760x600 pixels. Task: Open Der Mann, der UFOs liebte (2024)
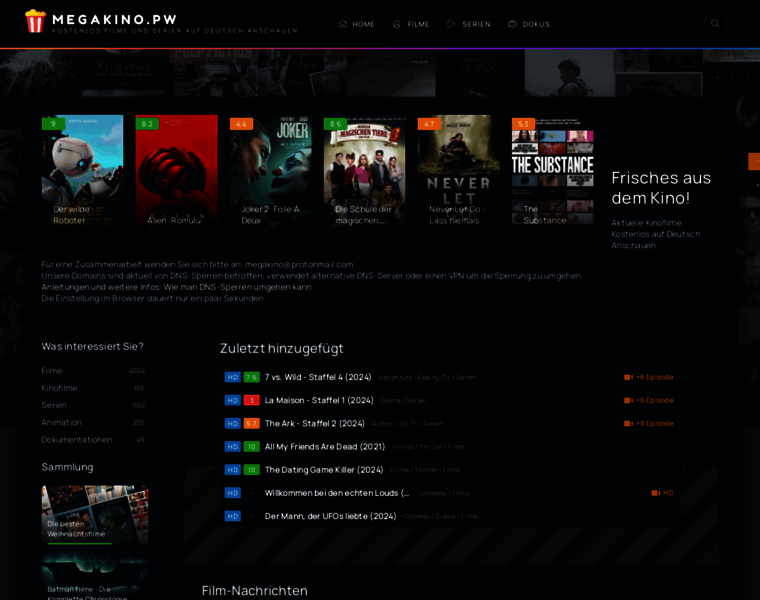(x=331, y=516)
